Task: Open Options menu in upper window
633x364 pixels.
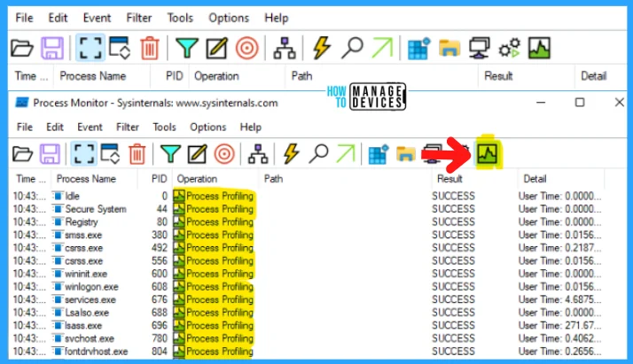Action: (229, 18)
